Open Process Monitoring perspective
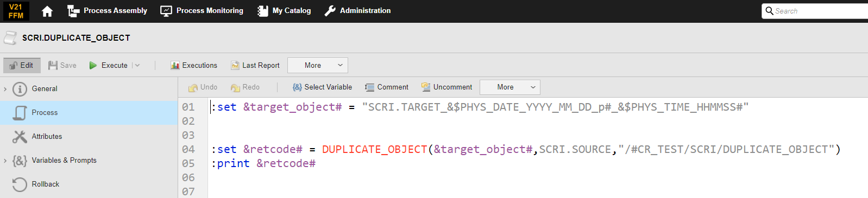868x198 pixels. [x=202, y=11]
